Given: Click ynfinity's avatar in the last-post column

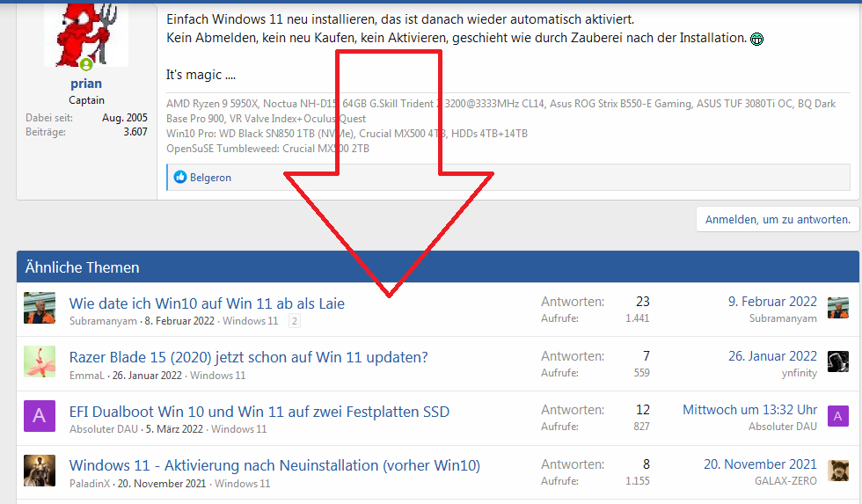Looking at the screenshot, I should point(837,362).
